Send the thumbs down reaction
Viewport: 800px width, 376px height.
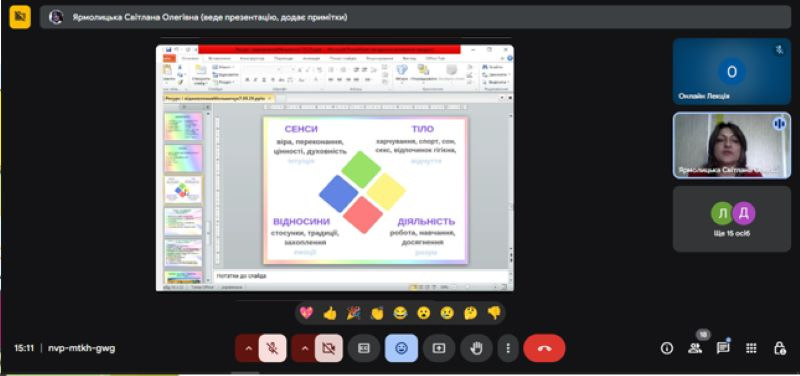[494, 313]
